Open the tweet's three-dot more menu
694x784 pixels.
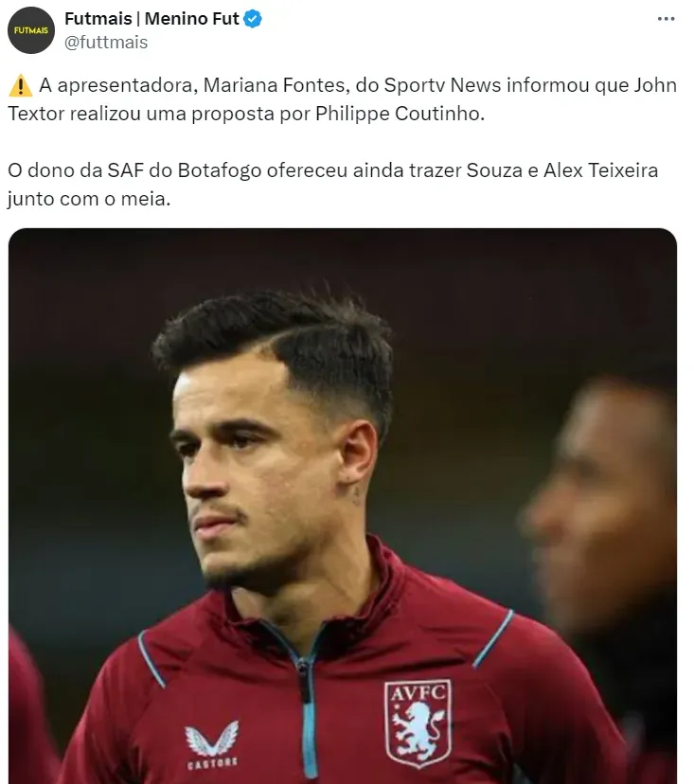coord(666,19)
